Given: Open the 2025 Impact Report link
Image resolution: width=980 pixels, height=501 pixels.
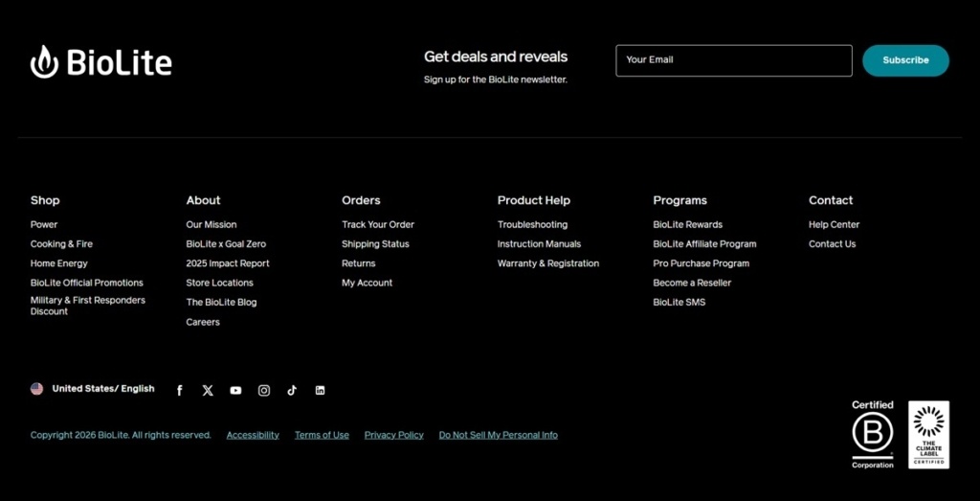Looking at the screenshot, I should coord(228,263).
